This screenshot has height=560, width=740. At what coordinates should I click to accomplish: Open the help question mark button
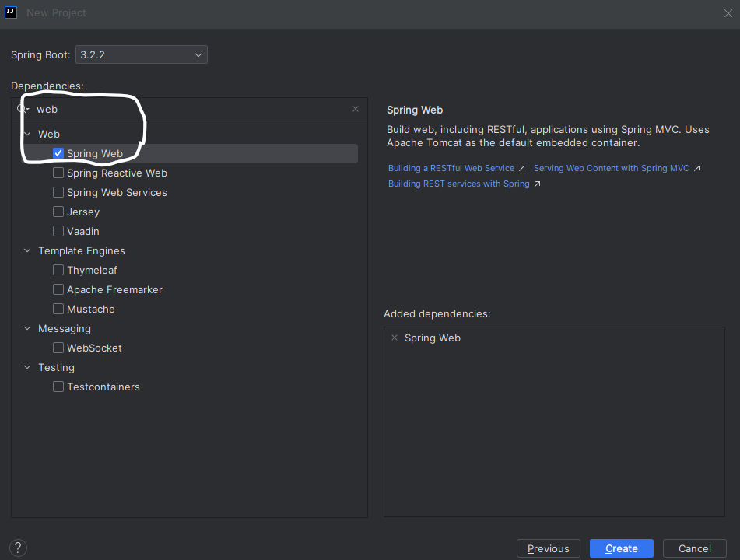point(18,548)
